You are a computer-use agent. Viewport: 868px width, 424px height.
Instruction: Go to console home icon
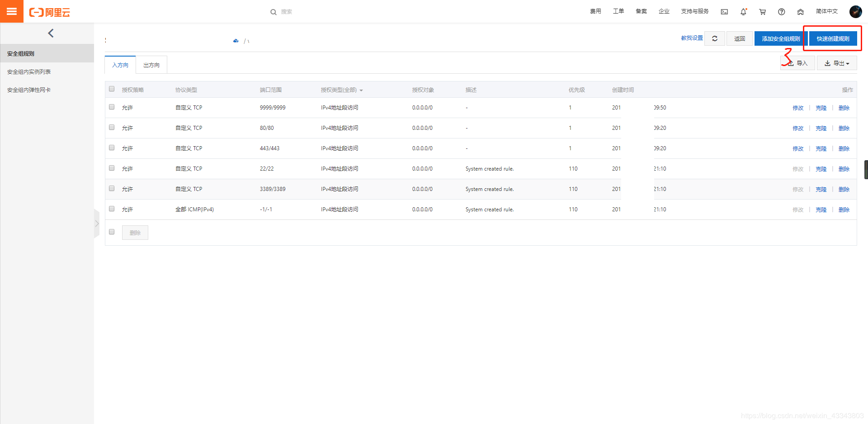click(800, 12)
